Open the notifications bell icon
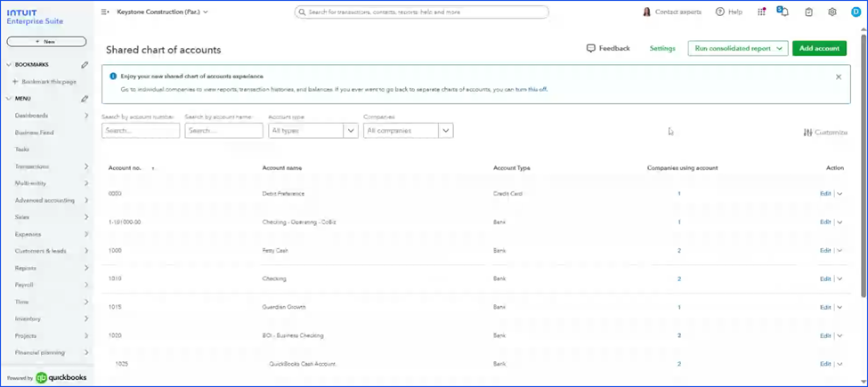868x387 pixels. pyautogui.click(x=783, y=12)
